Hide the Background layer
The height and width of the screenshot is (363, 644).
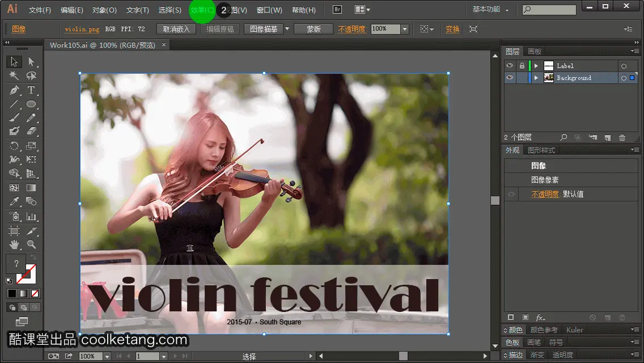click(x=510, y=78)
